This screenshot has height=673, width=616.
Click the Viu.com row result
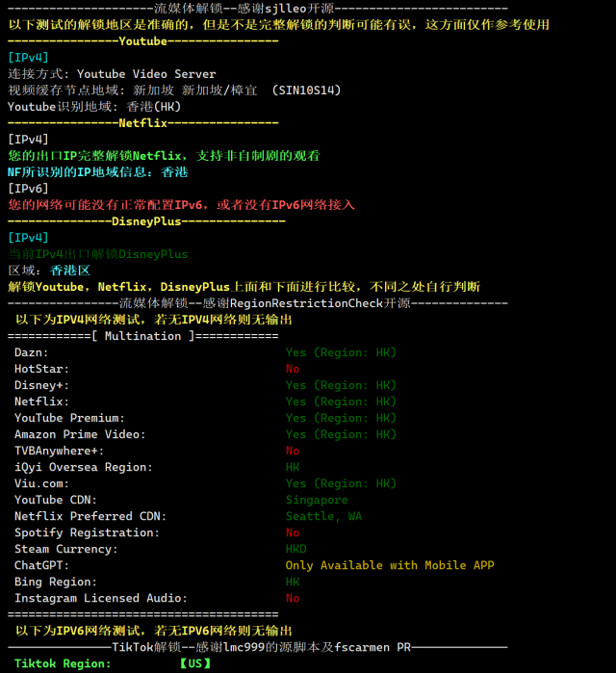click(341, 483)
